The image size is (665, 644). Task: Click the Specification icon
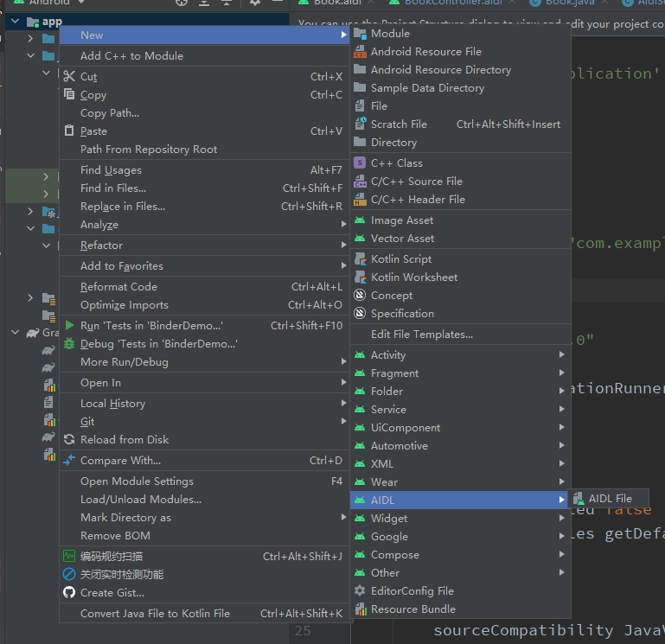360,313
